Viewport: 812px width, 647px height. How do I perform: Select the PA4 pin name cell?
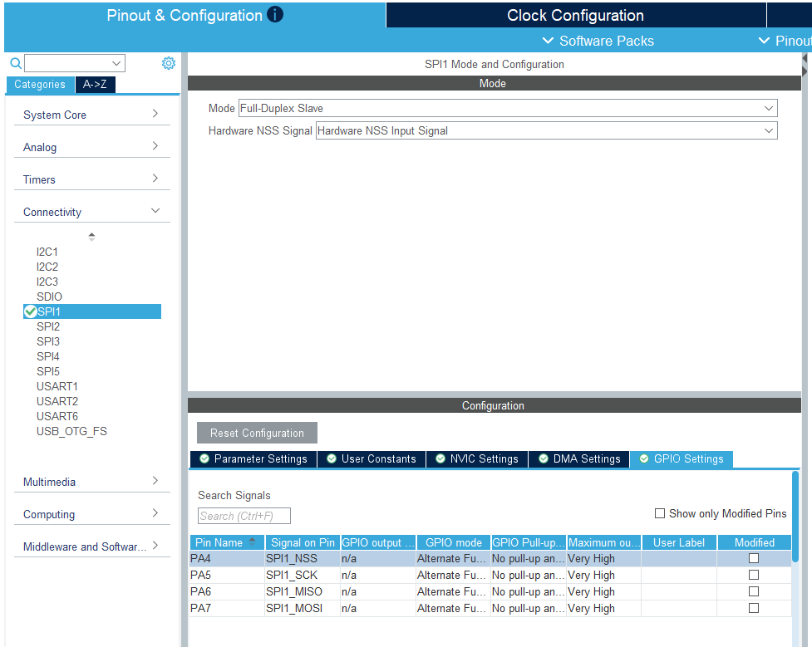click(227, 558)
